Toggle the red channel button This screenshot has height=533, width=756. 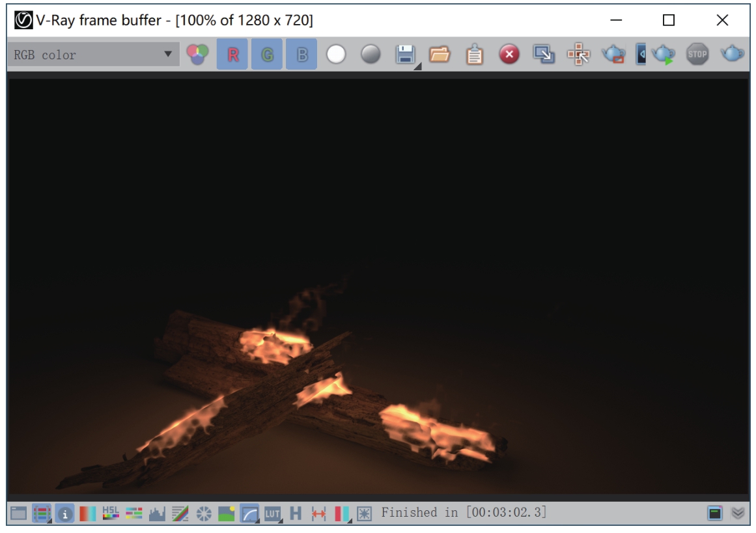[x=232, y=55]
